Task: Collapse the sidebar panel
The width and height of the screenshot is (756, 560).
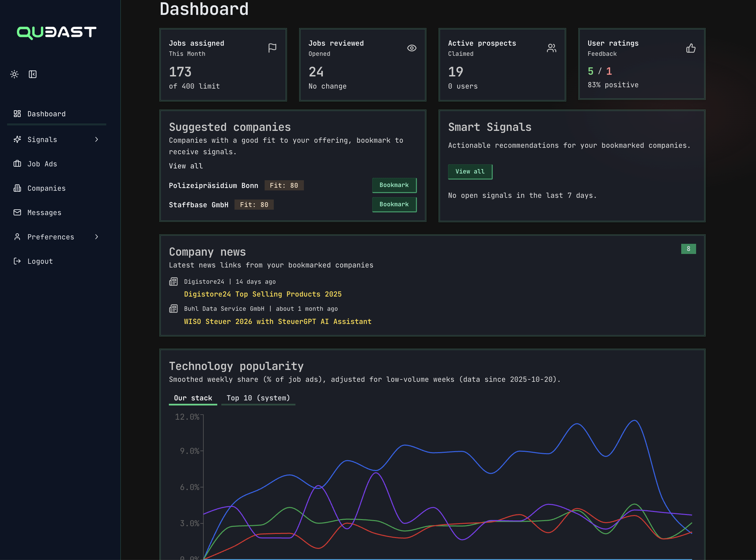Action: [32, 74]
